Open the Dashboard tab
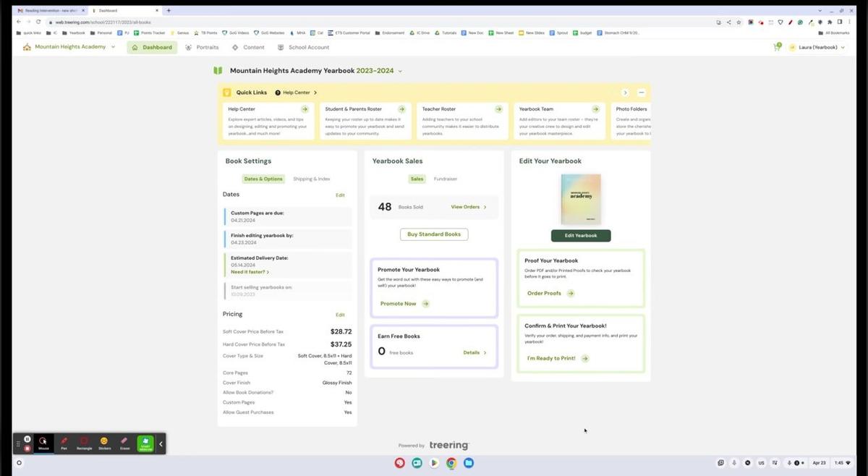Viewport: 868px width, 476px height. [152, 47]
